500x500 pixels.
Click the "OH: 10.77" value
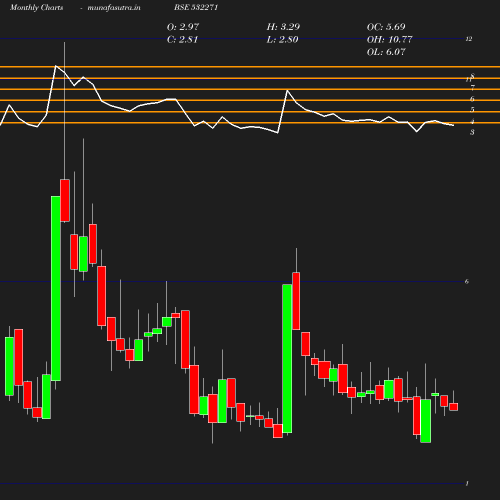coord(389,39)
